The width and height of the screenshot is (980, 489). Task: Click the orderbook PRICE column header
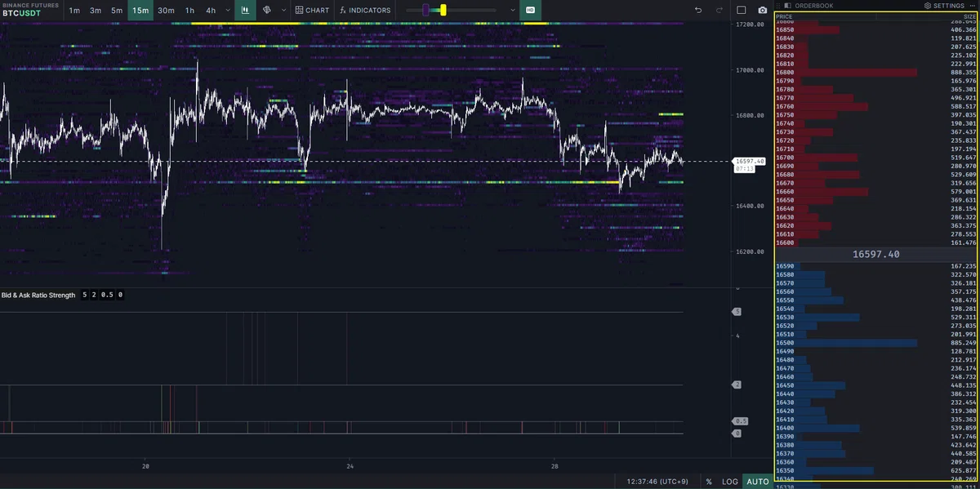(x=785, y=16)
